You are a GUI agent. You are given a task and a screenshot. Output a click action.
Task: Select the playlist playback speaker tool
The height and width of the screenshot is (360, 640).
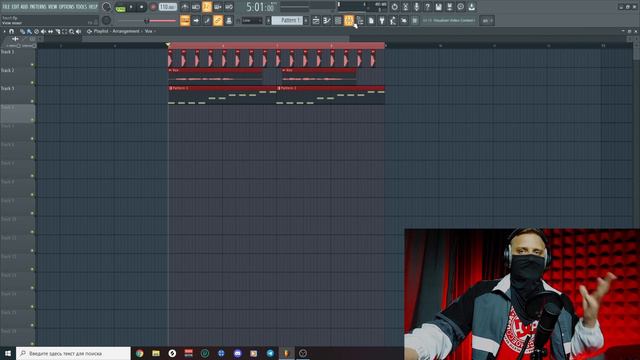(x=78, y=31)
